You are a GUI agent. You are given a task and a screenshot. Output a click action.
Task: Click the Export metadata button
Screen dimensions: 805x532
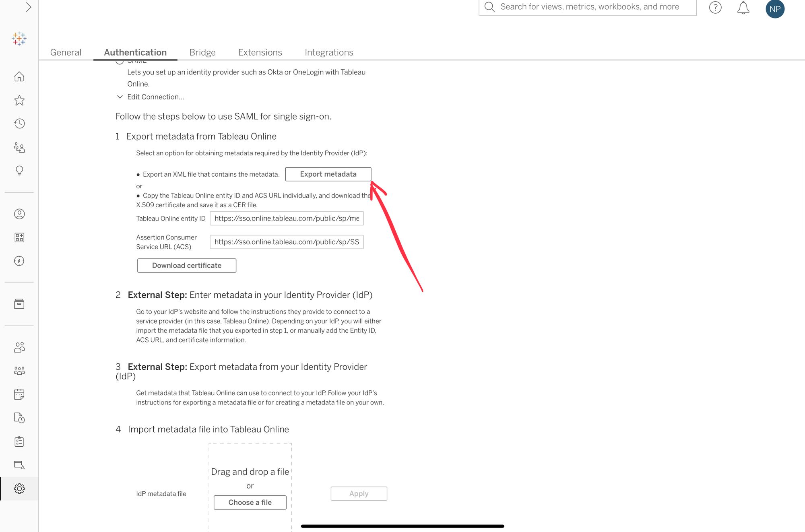pos(328,174)
